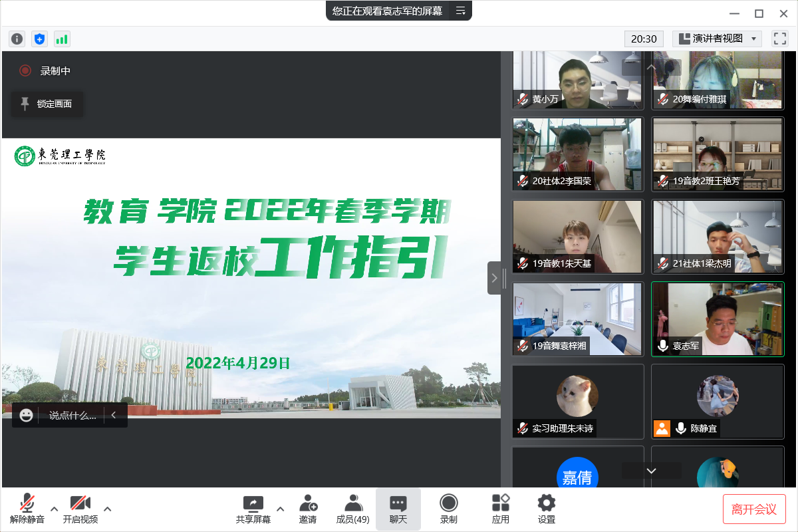
Task: Unmute microphone with 解除静音
Action: click(27, 509)
